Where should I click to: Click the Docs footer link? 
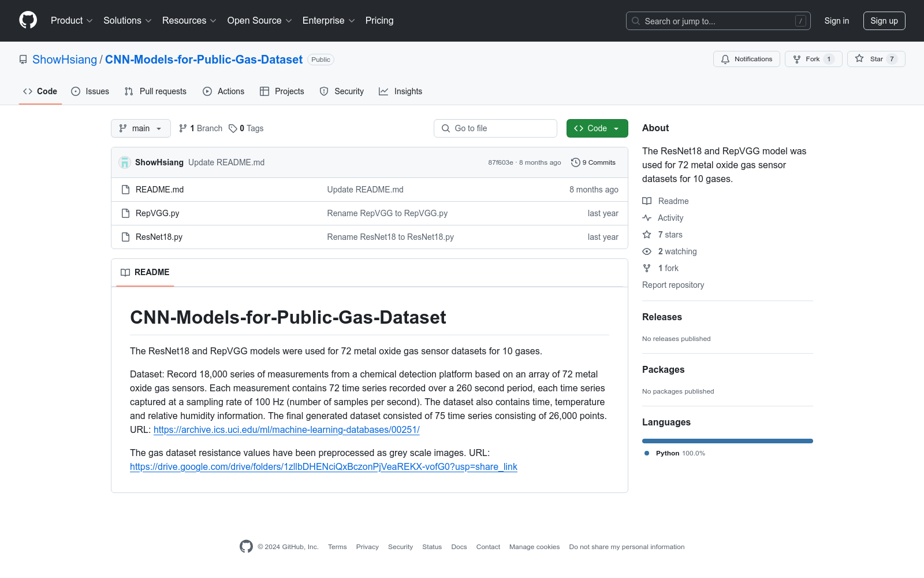[x=459, y=547]
